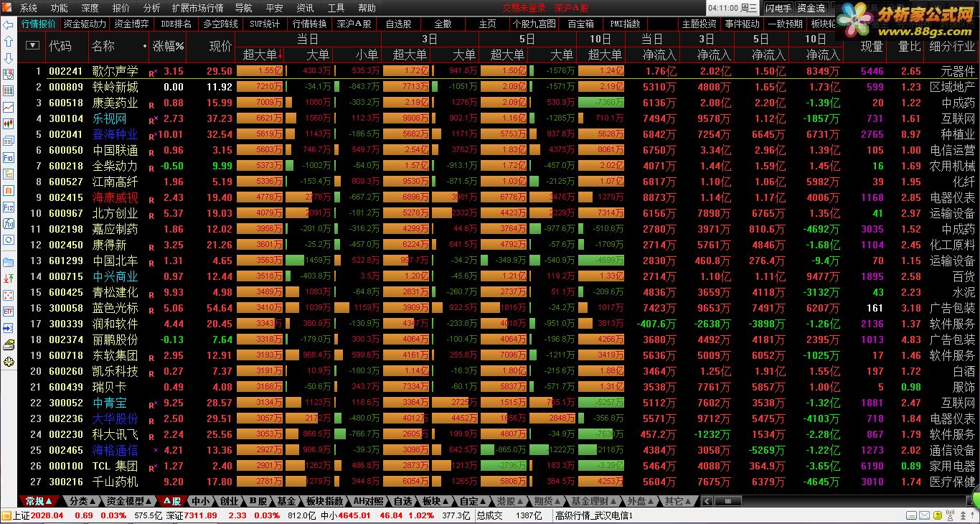Click the back arrow in left sidebar

[x=9, y=24]
